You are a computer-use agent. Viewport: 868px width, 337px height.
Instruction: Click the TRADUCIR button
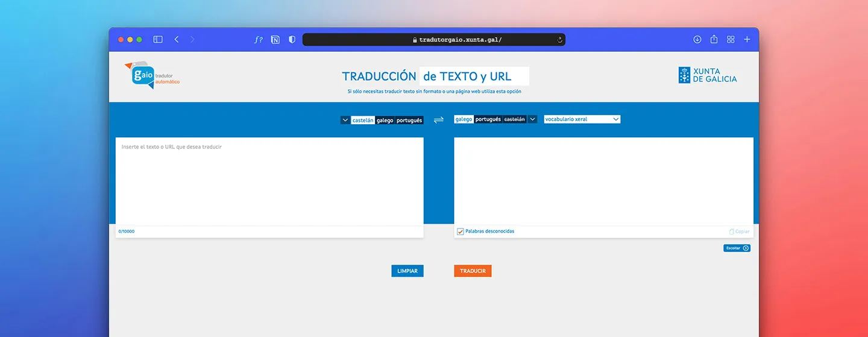(473, 271)
